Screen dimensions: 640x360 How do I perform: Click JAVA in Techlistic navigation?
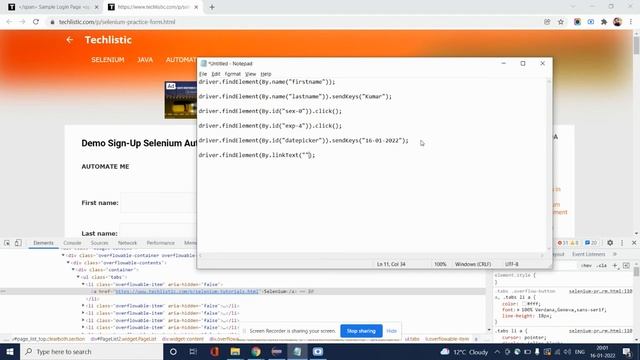(145, 60)
